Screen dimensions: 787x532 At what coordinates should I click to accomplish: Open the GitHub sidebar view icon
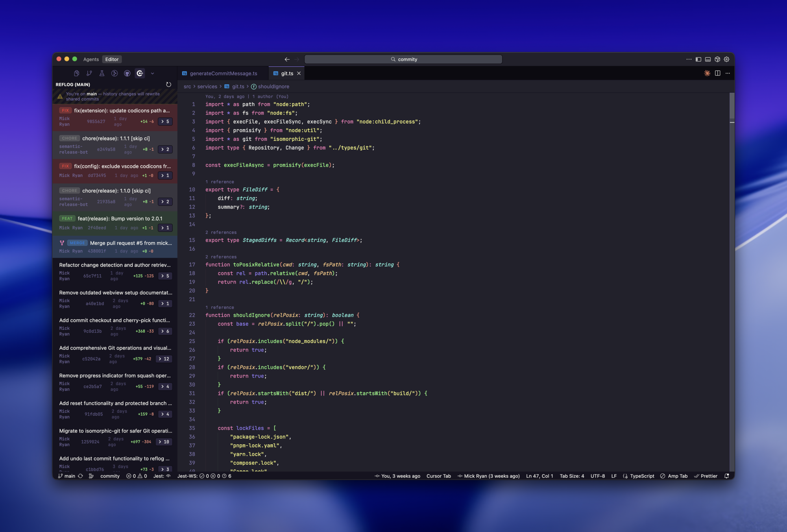click(127, 73)
